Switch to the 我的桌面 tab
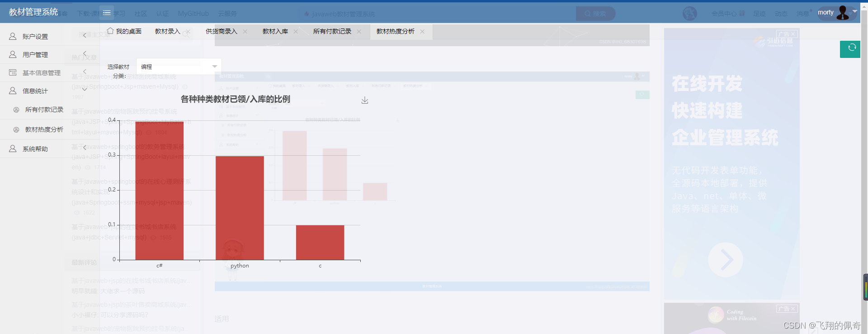The width and height of the screenshot is (868, 334). coord(124,31)
